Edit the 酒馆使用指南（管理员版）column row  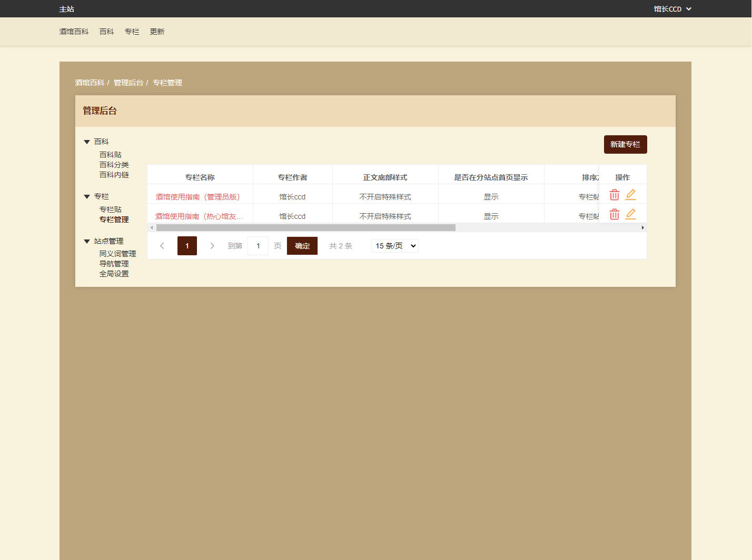coord(630,195)
